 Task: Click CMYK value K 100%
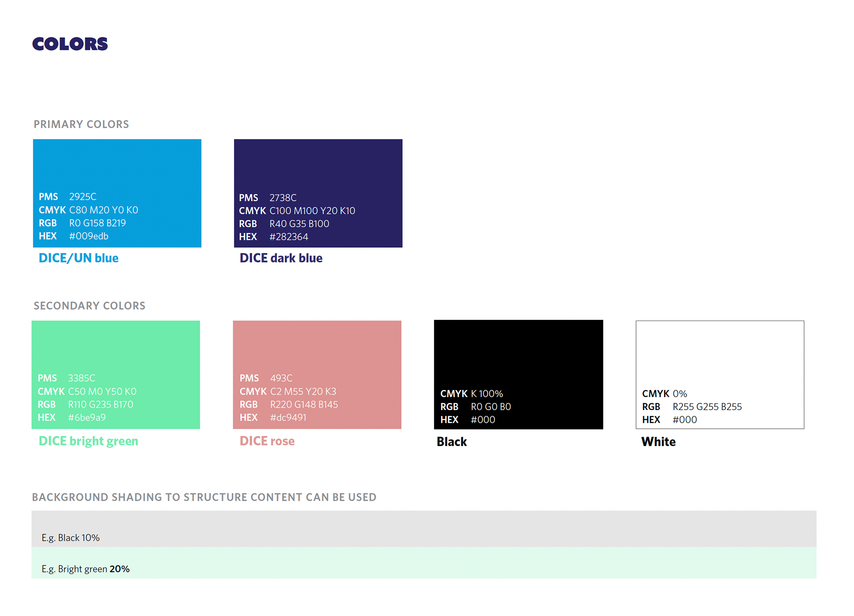click(487, 394)
